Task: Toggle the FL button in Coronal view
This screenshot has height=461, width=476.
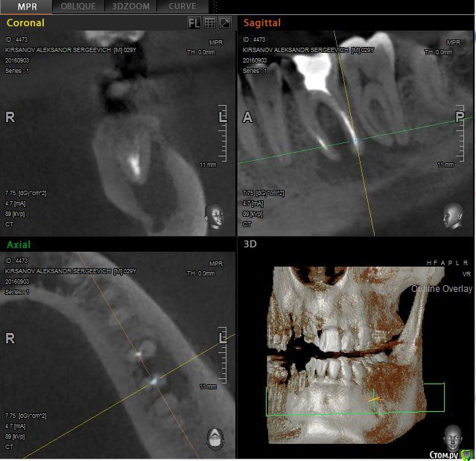Action: coord(194,23)
